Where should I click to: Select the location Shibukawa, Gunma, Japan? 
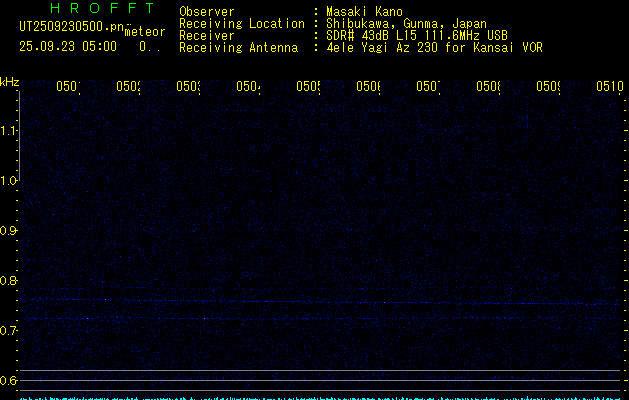pyautogui.click(x=408, y=24)
